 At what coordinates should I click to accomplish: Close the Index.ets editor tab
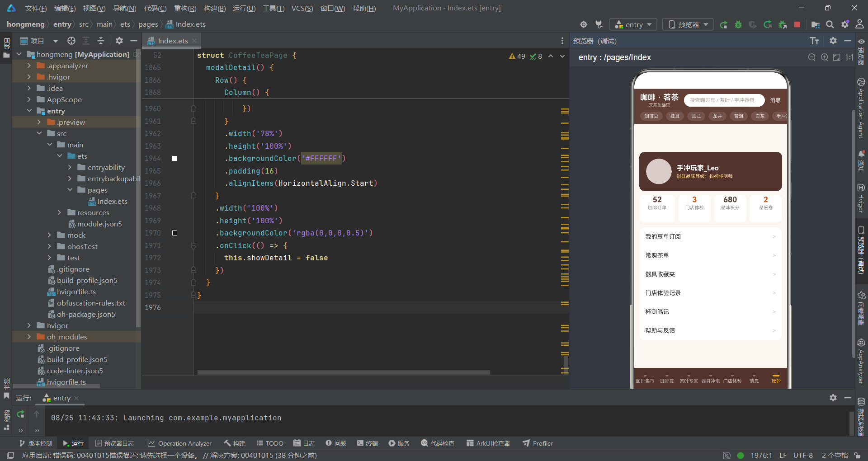[194, 41]
